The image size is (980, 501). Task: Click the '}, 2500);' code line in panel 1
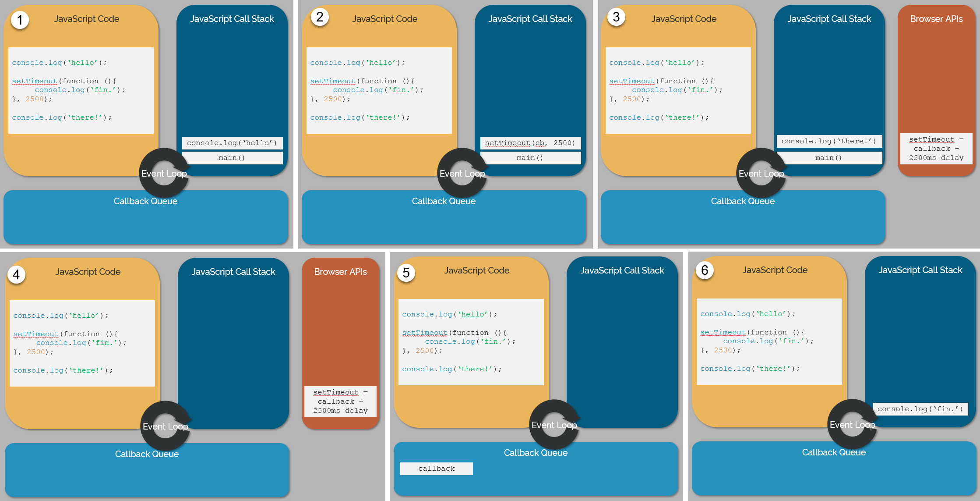(x=32, y=99)
